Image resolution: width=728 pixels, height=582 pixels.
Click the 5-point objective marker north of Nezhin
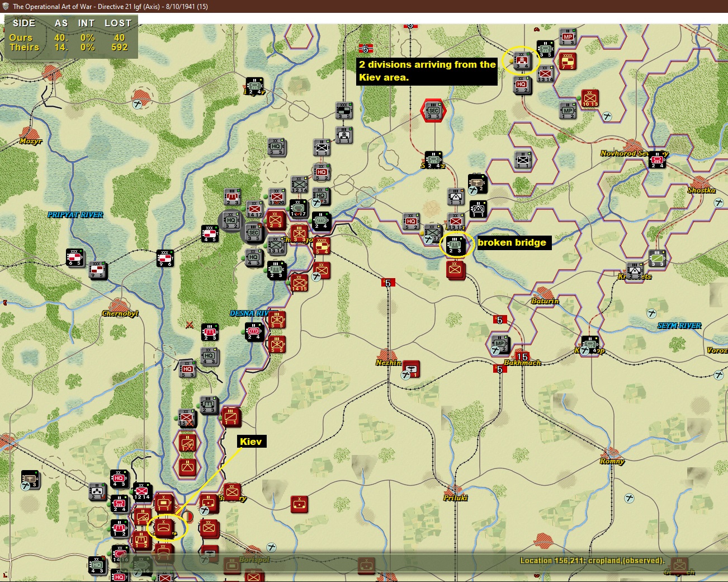(388, 283)
